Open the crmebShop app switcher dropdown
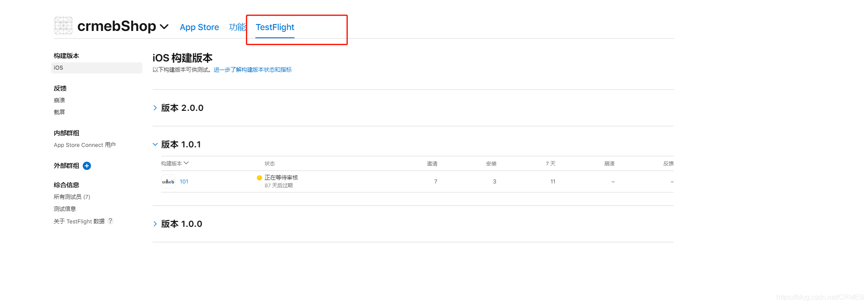 (x=164, y=27)
